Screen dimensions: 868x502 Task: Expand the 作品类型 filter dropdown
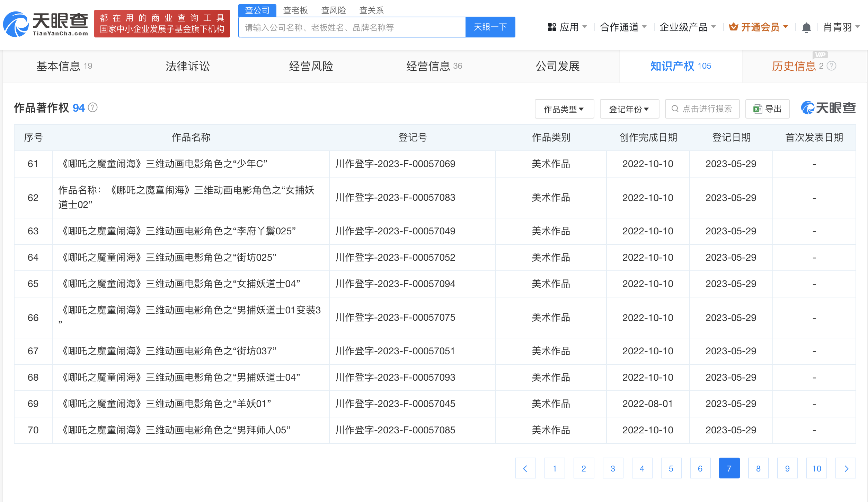pyautogui.click(x=564, y=109)
